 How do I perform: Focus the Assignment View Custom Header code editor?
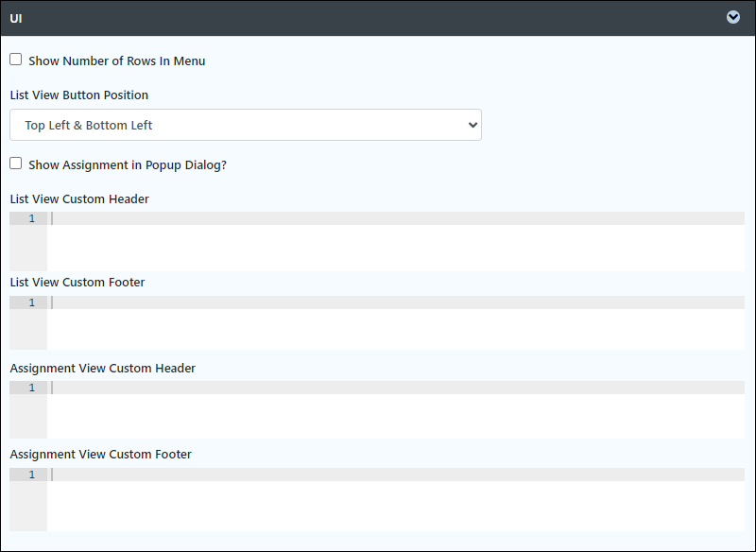click(396, 410)
